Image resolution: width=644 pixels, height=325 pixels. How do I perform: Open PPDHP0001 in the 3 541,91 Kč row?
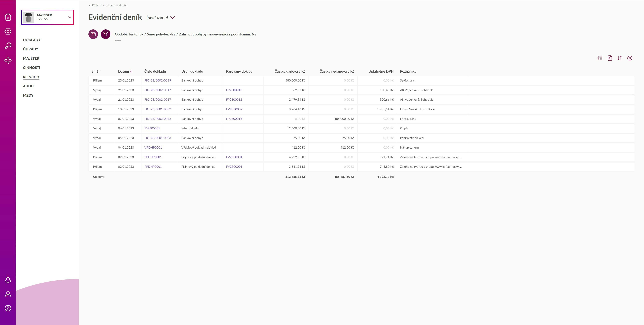point(153,167)
